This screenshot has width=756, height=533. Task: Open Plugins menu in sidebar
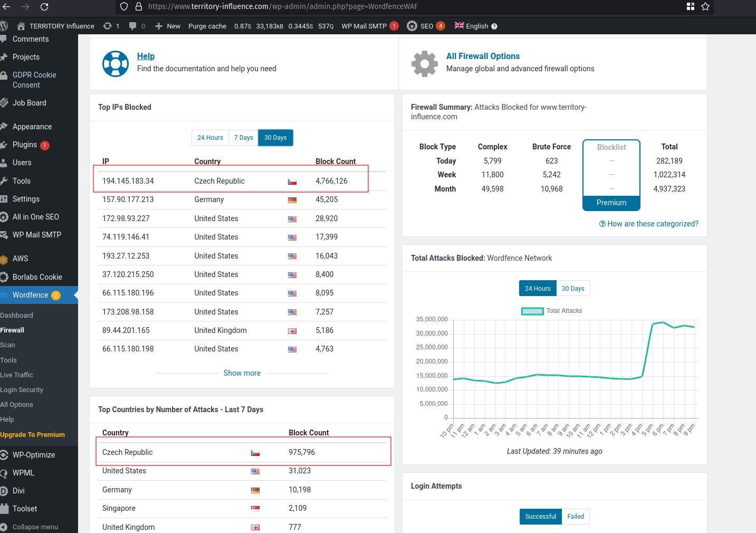pyautogui.click(x=25, y=145)
